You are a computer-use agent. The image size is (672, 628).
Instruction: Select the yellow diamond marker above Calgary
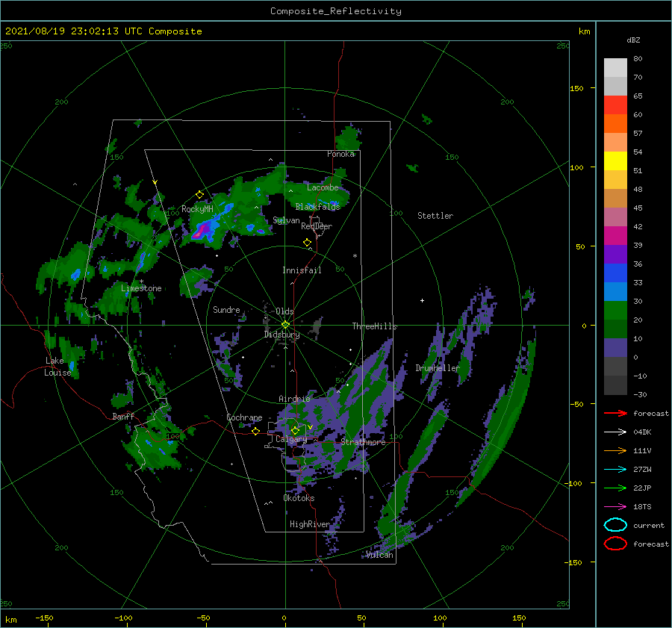pos(295,430)
